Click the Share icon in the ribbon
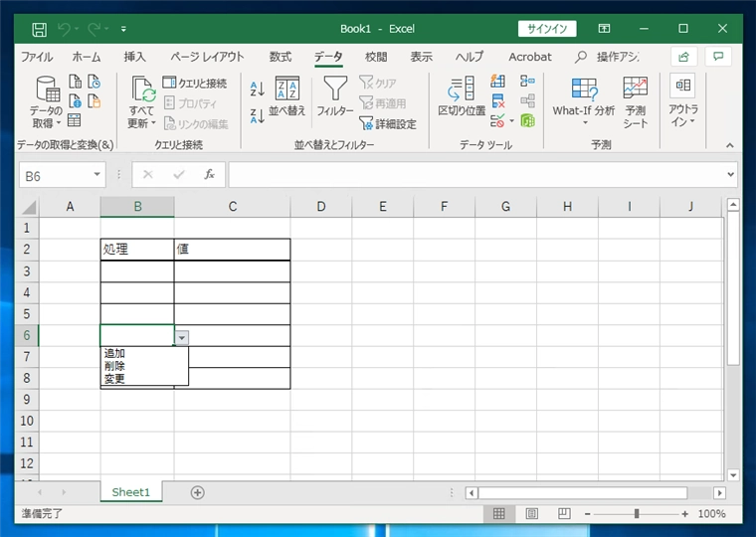The width and height of the screenshot is (756, 537). click(x=683, y=57)
